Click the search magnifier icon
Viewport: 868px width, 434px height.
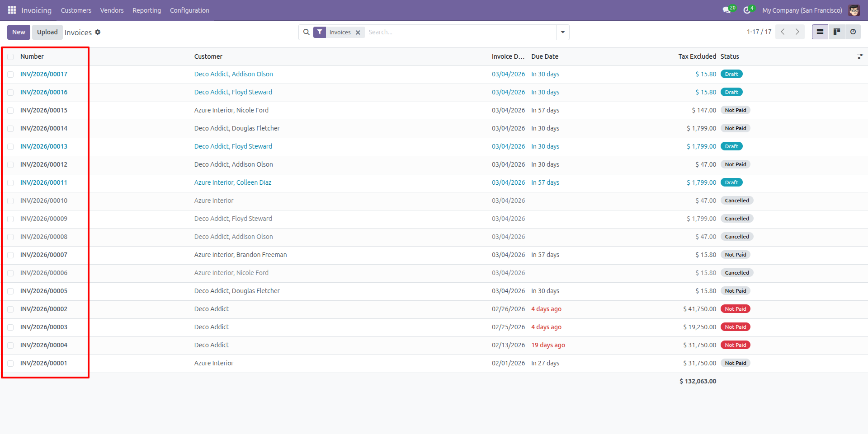[x=307, y=32]
